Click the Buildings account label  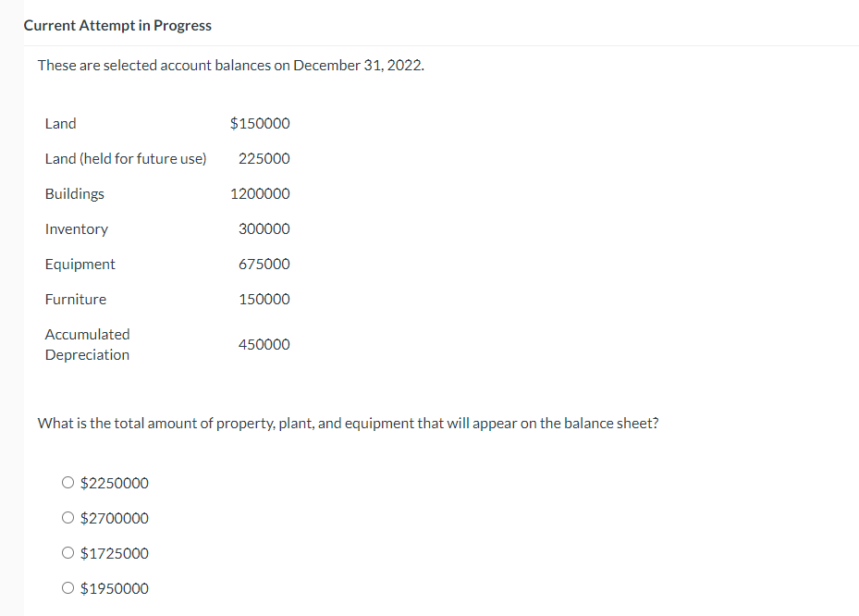74,193
